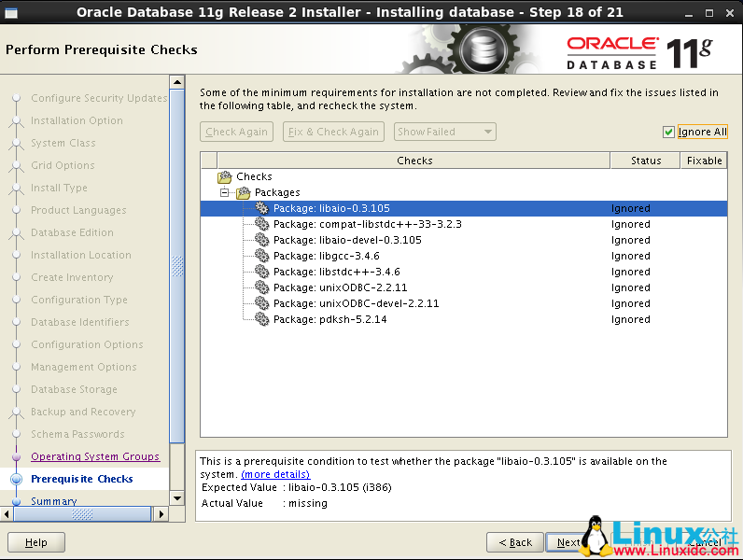This screenshot has width=743, height=560.
Task: Click the Installation Location step
Action: click(x=81, y=255)
